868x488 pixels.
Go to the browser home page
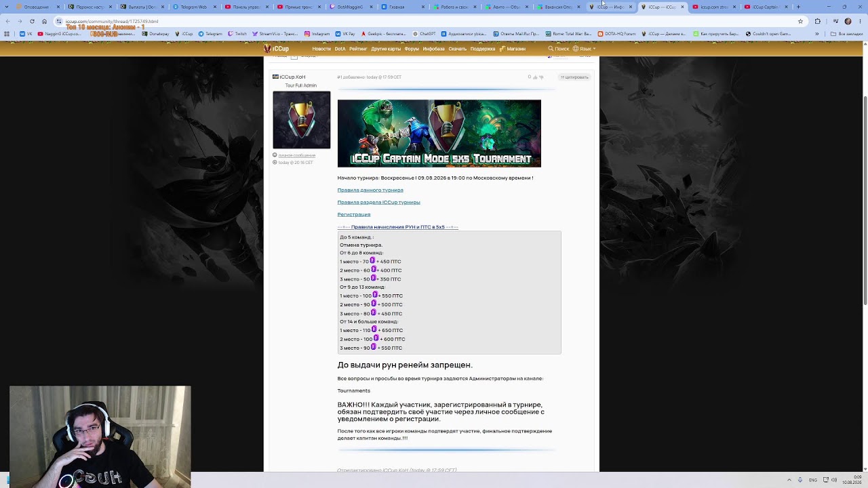[x=44, y=21]
